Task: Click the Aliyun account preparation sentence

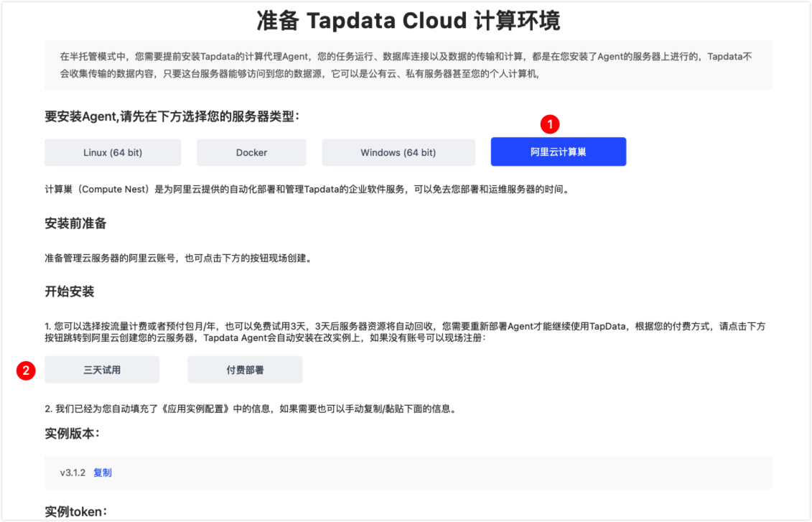Action: tap(177, 258)
